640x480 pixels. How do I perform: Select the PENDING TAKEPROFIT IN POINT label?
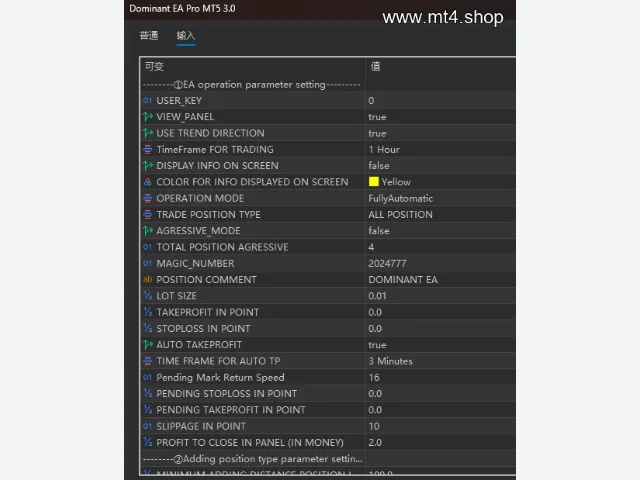pos(231,410)
